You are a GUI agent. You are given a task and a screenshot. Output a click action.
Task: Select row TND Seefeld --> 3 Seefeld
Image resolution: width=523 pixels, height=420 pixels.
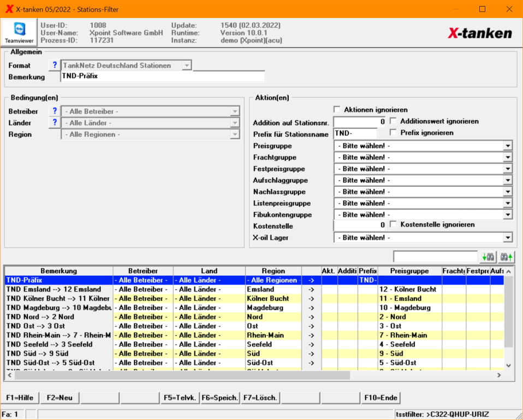[x=254, y=344]
